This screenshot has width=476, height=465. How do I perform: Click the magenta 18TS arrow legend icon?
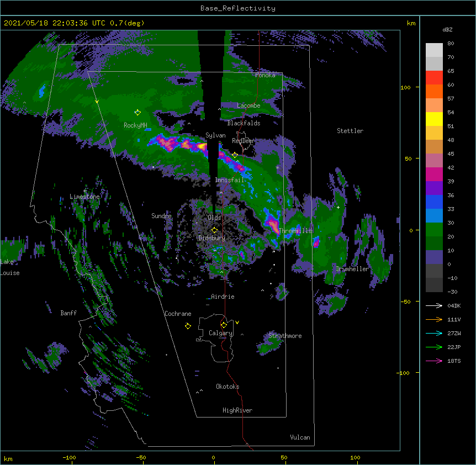(434, 361)
